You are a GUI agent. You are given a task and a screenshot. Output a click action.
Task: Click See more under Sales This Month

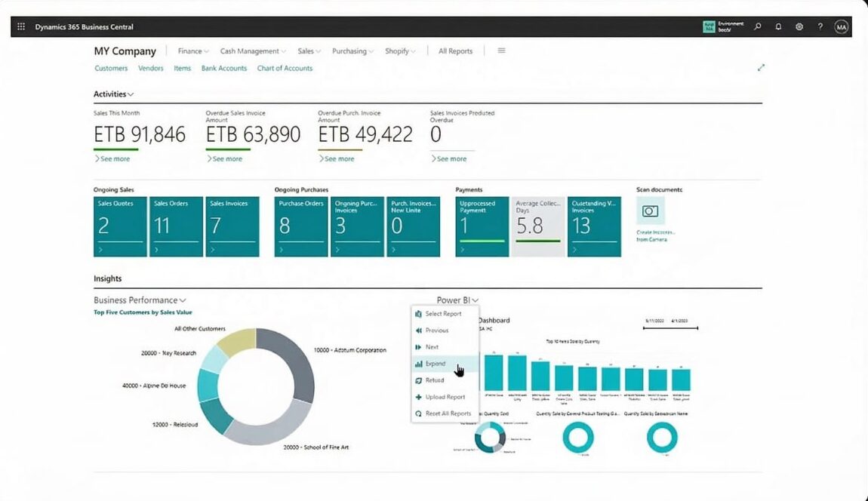point(112,159)
